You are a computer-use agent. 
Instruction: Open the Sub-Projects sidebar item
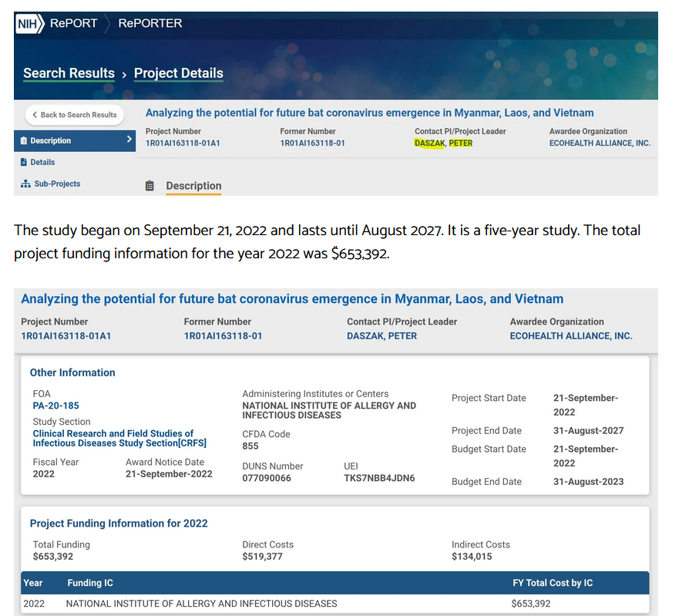click(57, 183)
